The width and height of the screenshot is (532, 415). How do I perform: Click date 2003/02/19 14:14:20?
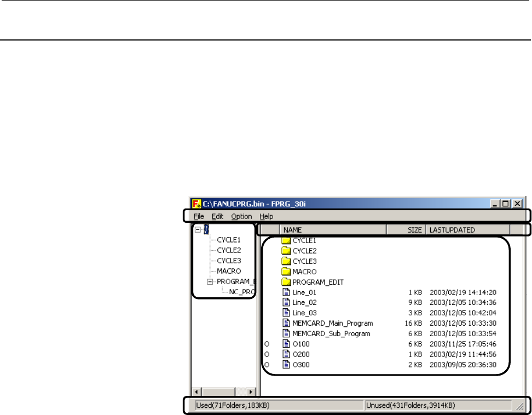click(x=463, y=292)
